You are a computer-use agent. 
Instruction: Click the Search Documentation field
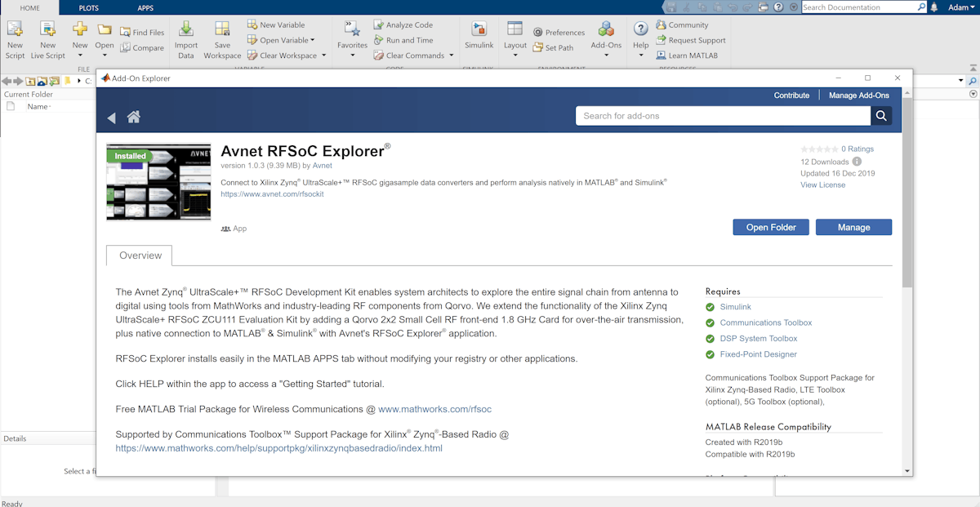click(x=864, y=7)
